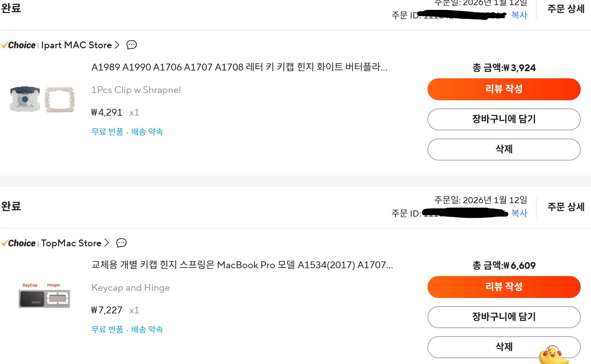Copy the first order ID

pyautogui.click(x=519, y=15)
